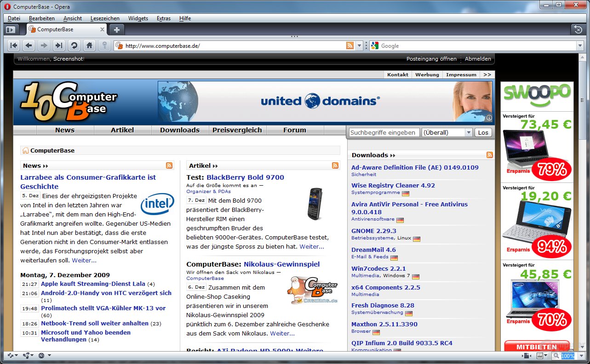Click the Kontakt link
Image resolution: width=590 pixels, height=364 pixels.
(398, 74)
